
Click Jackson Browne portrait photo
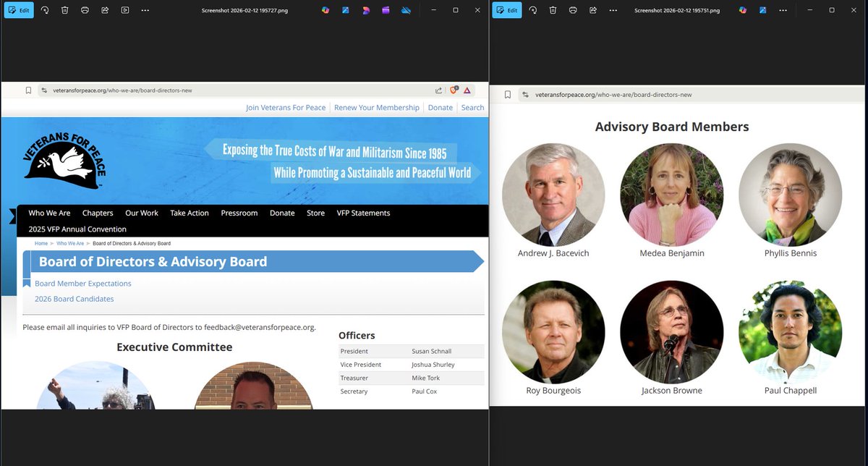pos(672,332)
